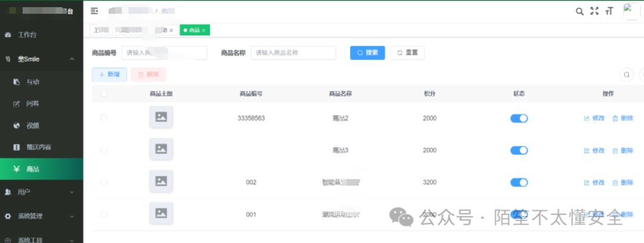Close the page tab left of 商品
The height and width of the screenshot is (243, 644).
(x=171, y=30)
